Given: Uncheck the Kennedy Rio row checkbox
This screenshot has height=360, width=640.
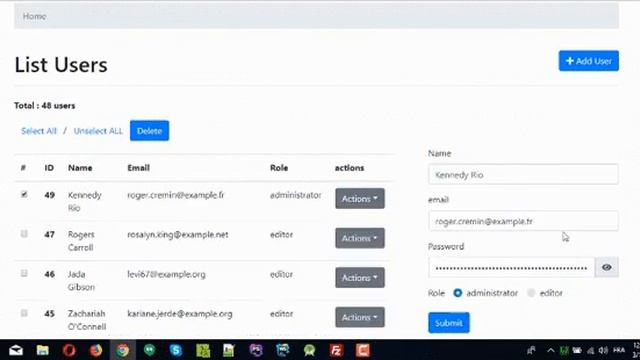Looking at the screenshot, I should click(24, 194).
